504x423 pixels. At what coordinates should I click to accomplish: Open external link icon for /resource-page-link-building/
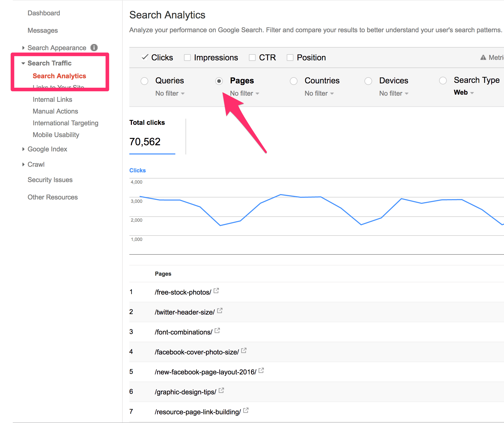click(246, 410)
